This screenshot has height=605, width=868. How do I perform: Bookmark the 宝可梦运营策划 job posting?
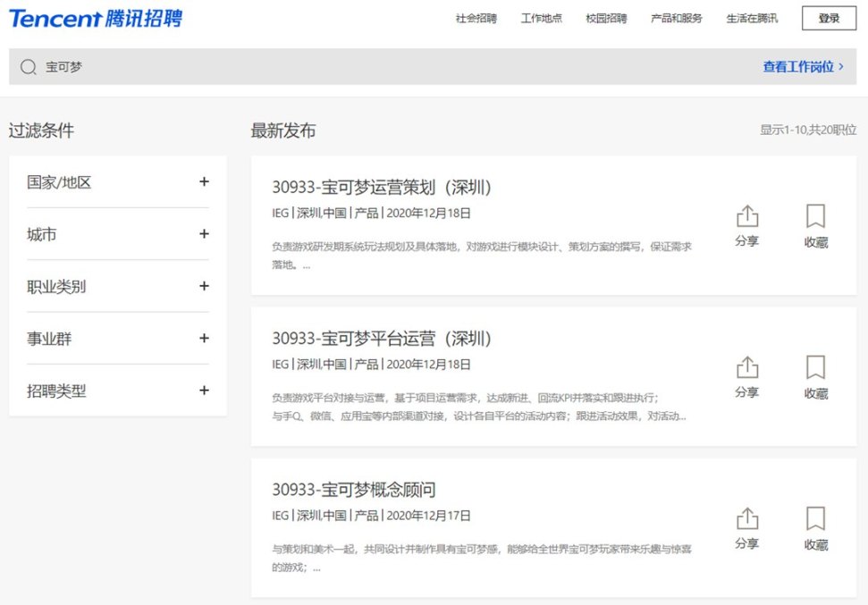[815, 224]
